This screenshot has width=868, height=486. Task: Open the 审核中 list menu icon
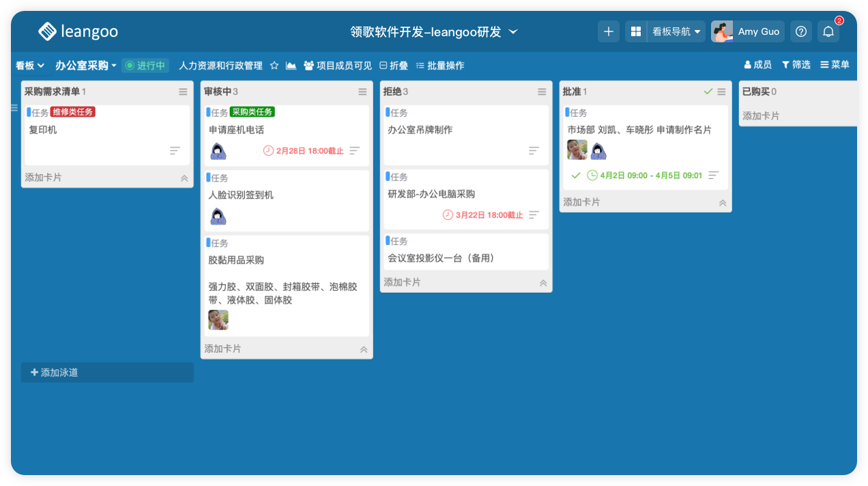click(x=362, y=91)
